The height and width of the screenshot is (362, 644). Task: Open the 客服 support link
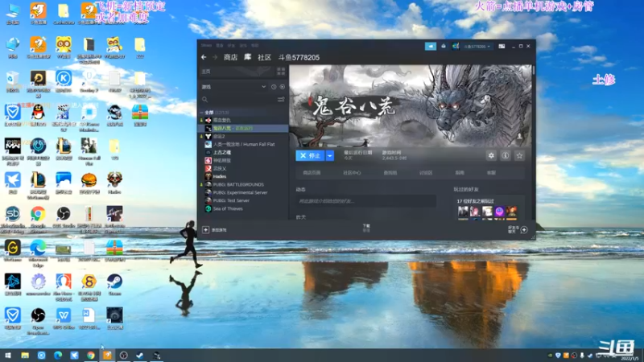click(491, 173)
